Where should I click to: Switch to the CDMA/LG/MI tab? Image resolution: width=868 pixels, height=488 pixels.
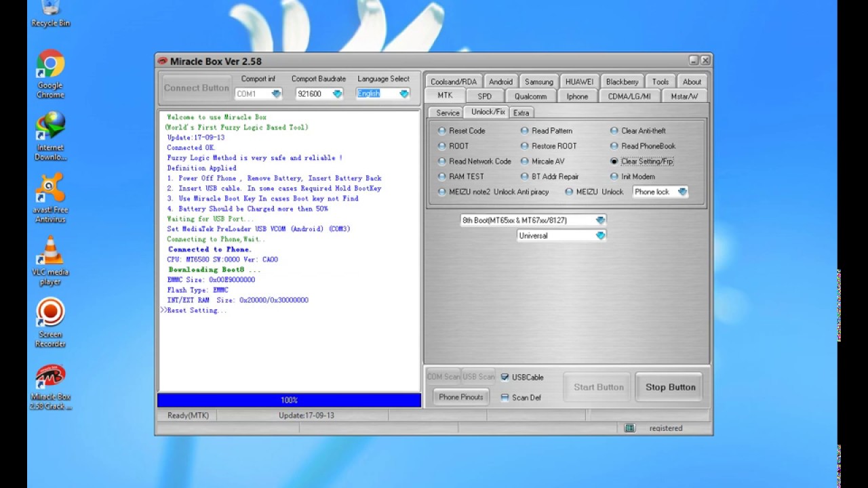point(629,96)
